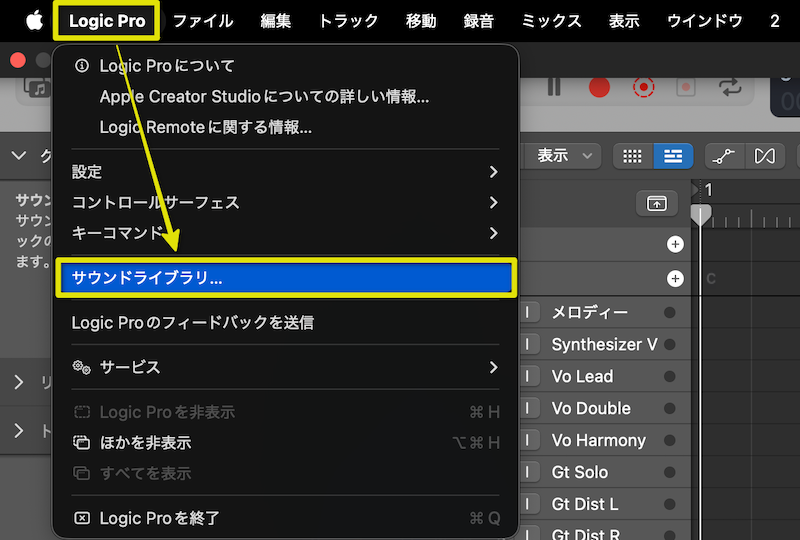This screenshot has height=540, width=800.
Task: Click the Logic Pro menu title
Action: (107, 21)
